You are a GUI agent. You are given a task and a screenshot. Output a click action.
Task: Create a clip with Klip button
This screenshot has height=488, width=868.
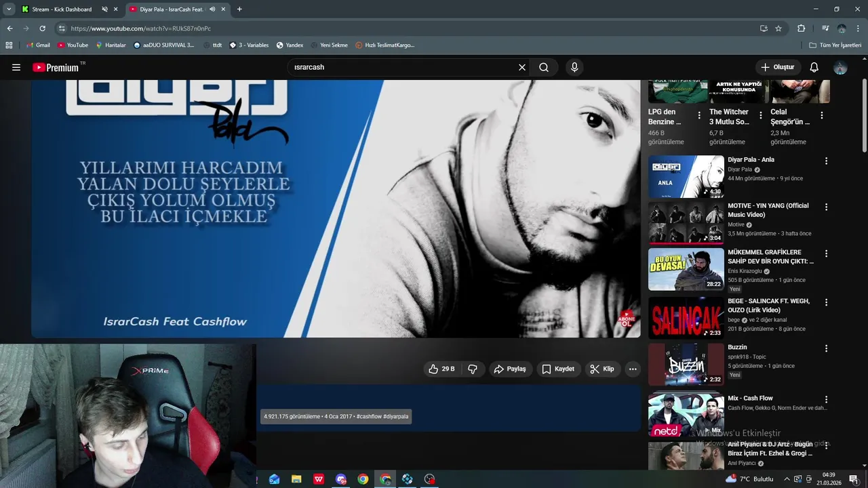tap(602, 369)
